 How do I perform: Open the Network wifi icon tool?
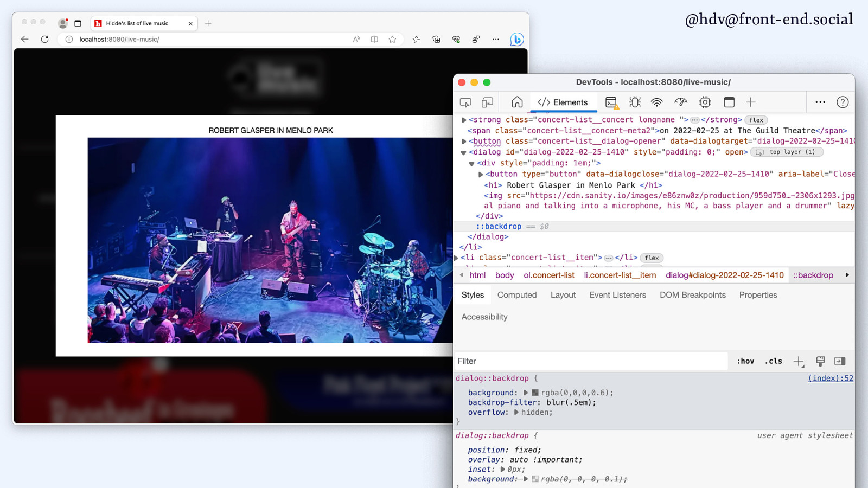(657, 102)
